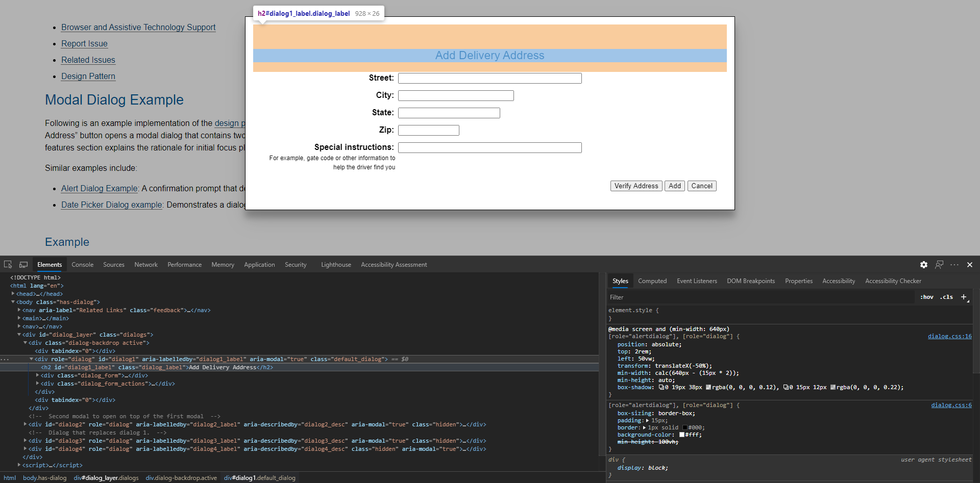Focus the Special instructions input field
980x483 pixels.
pos(490,147)
